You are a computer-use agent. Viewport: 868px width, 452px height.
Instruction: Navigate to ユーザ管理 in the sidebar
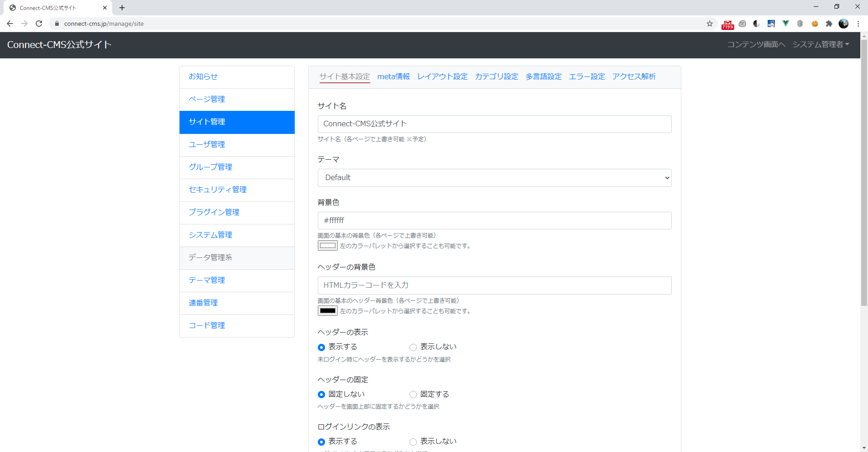click(207, 144)
